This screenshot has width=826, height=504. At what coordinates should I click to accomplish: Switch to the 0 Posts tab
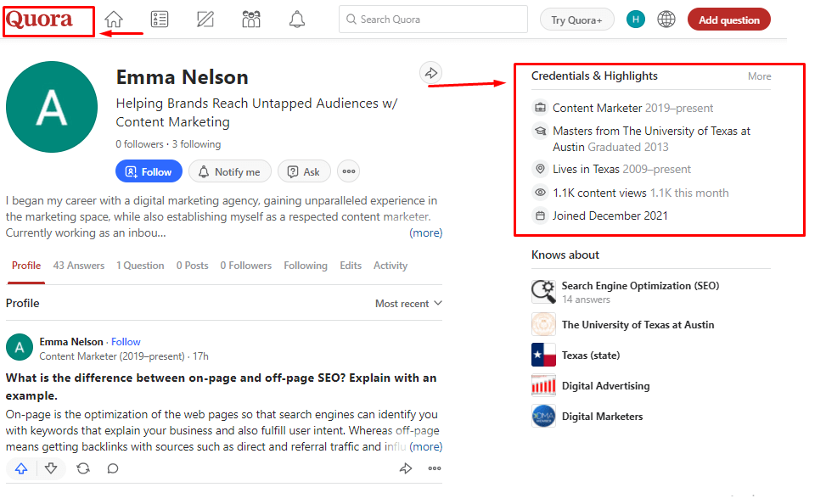(192, 266)
